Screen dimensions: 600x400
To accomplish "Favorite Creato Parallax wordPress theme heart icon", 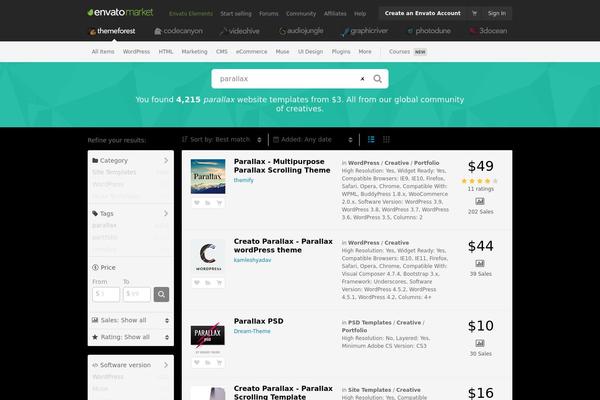I will [x=197, y=283].
